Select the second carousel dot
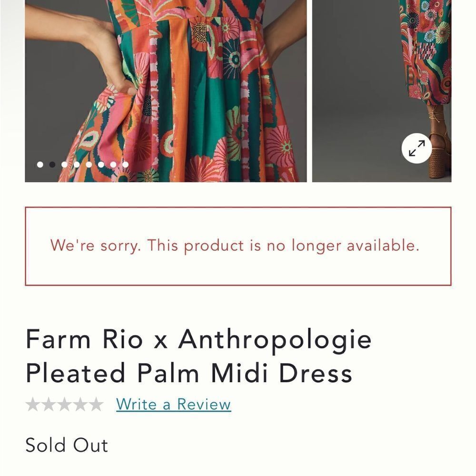 (x=51, y=165)
